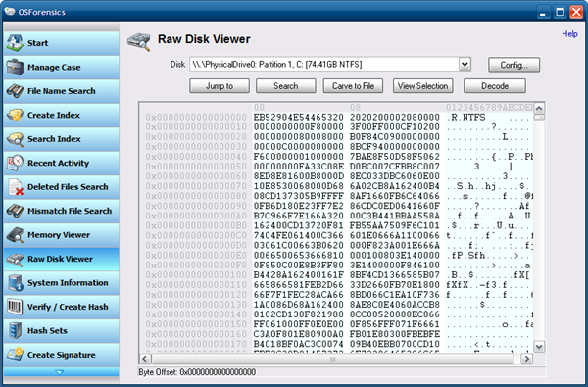Click the Search Index magnifier icon
Screen dimensions: 588x387
point(15,139)
